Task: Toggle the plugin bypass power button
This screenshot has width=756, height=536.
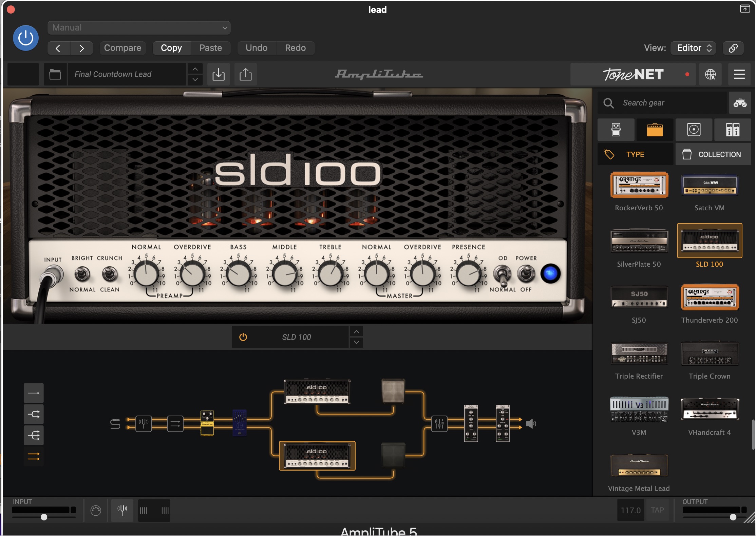Action: [x=26, y=38]
